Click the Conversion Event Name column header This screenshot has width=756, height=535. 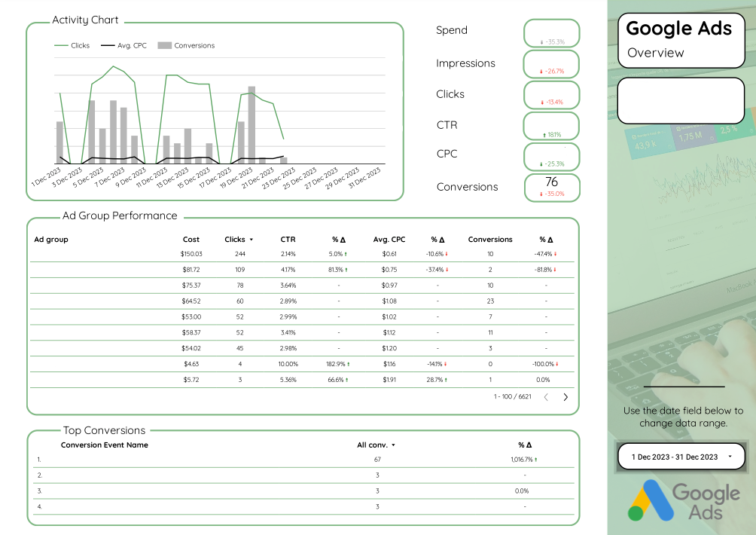[x=104, y=445]
